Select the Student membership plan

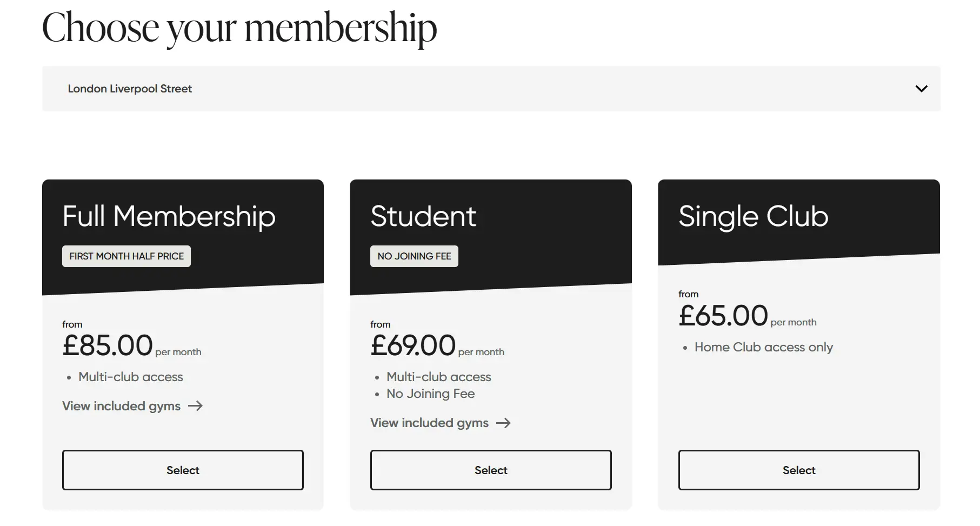[x=491, y=470]
